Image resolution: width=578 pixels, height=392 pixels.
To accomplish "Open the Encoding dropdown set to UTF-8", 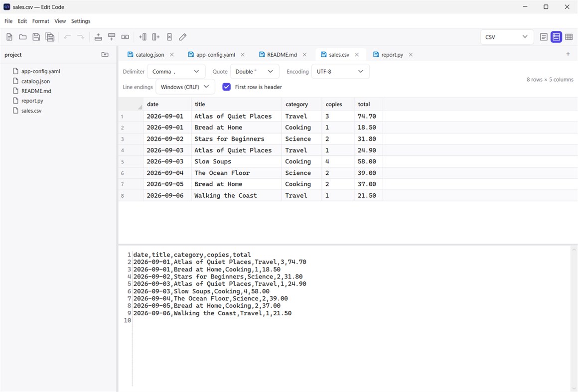I will 340,71.
